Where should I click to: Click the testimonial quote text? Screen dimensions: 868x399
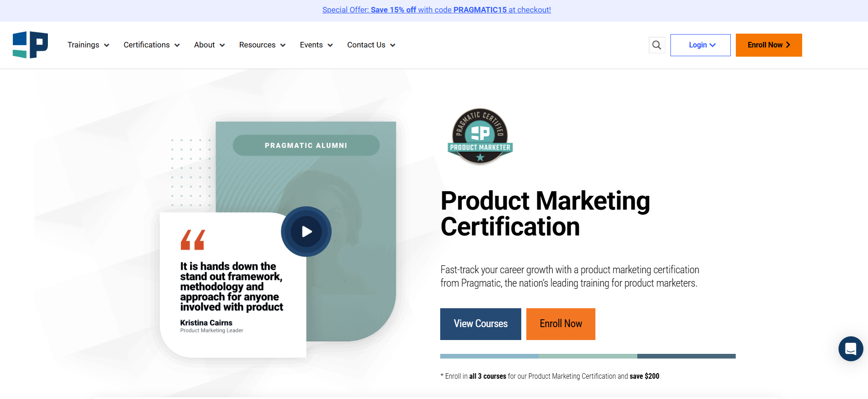[232, 287]
